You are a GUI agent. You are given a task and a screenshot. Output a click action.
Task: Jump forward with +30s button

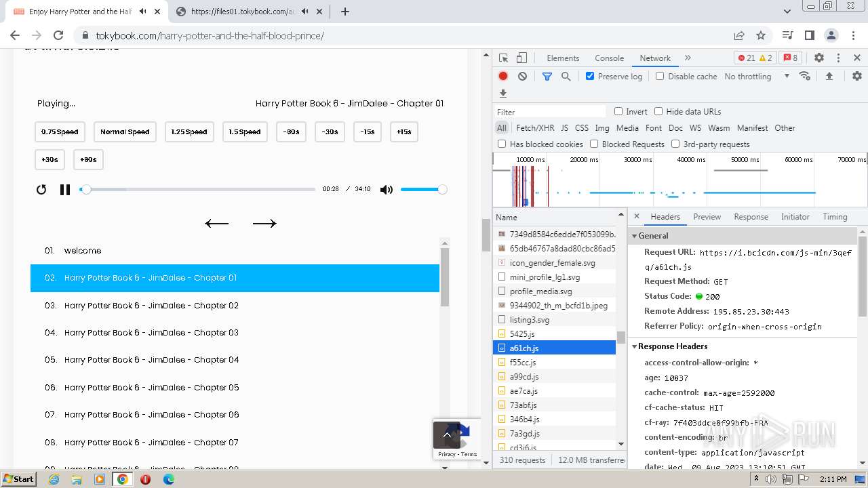50,160
